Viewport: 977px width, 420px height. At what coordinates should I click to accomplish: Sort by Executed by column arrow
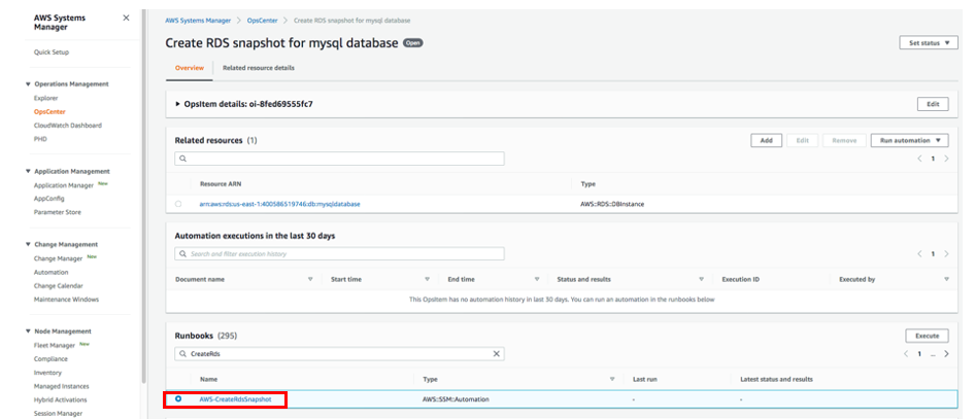[x=946, y=279]
